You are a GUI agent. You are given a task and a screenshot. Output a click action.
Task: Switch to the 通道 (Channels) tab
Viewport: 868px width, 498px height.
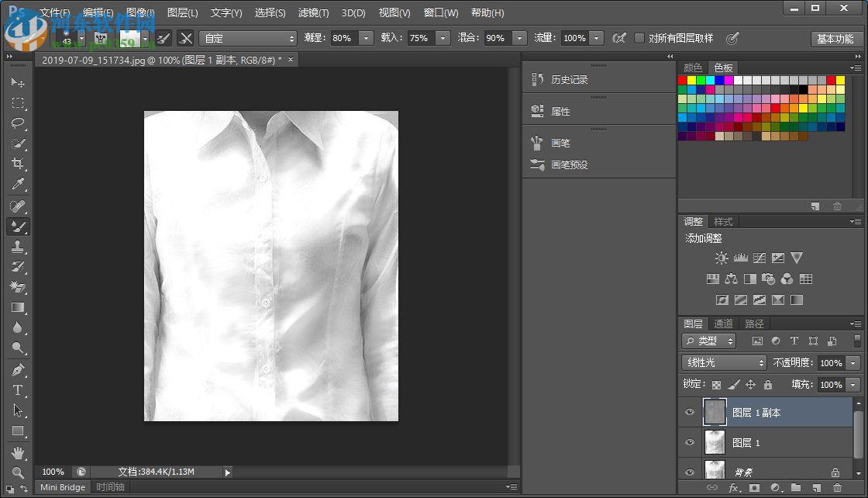pos(724,323)
